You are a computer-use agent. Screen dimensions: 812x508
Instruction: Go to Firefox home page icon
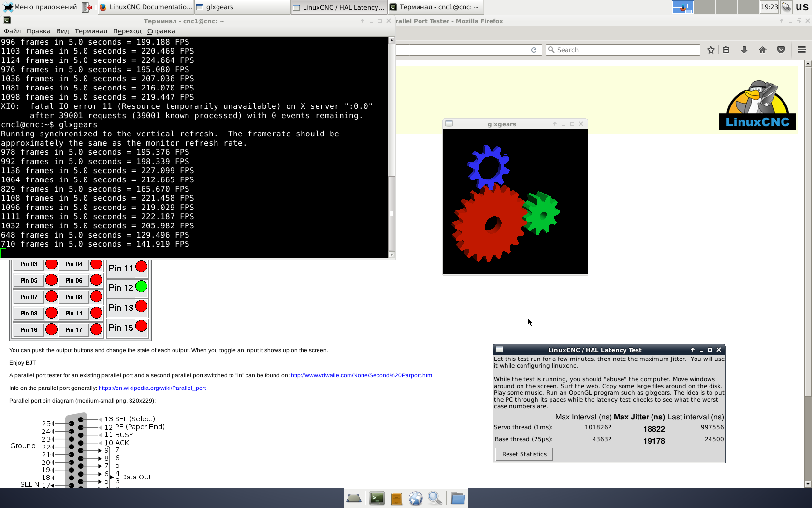click(763, 50)
